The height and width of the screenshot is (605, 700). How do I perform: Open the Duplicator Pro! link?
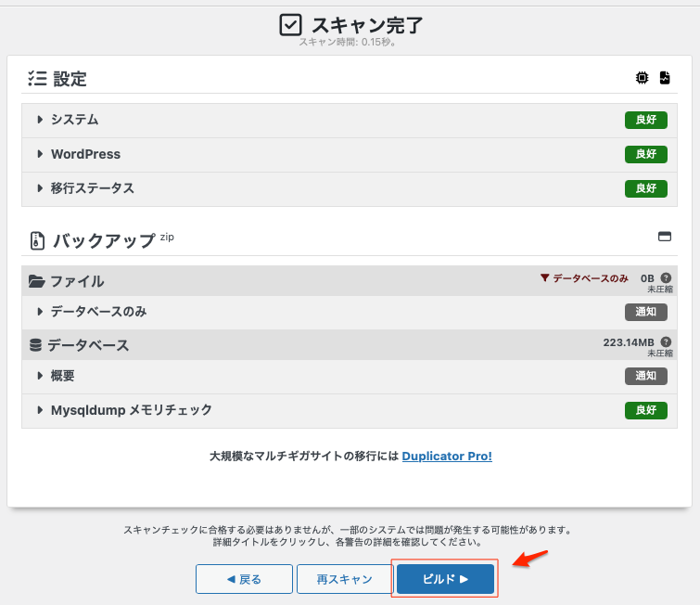click(447, 456)
